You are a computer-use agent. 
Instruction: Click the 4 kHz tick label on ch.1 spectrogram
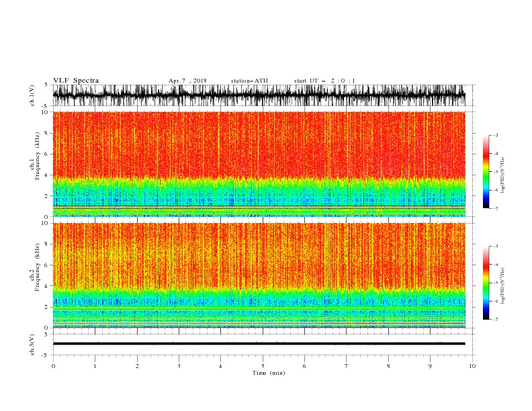pos(46,175)
